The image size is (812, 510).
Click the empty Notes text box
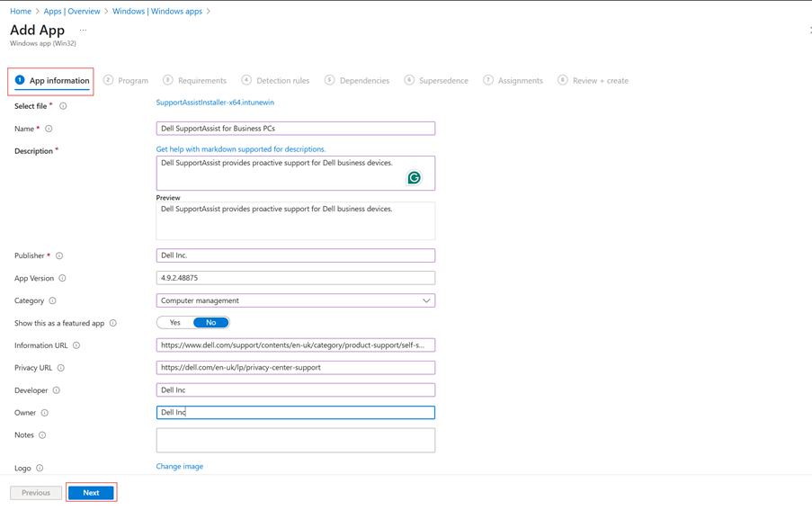pos(296,441)
